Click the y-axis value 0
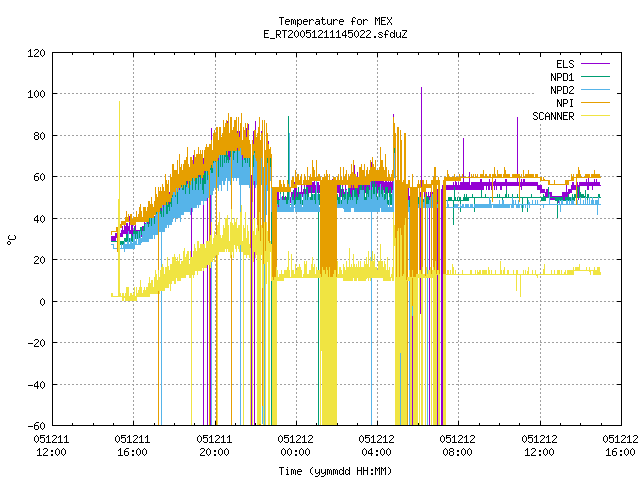 42,302
